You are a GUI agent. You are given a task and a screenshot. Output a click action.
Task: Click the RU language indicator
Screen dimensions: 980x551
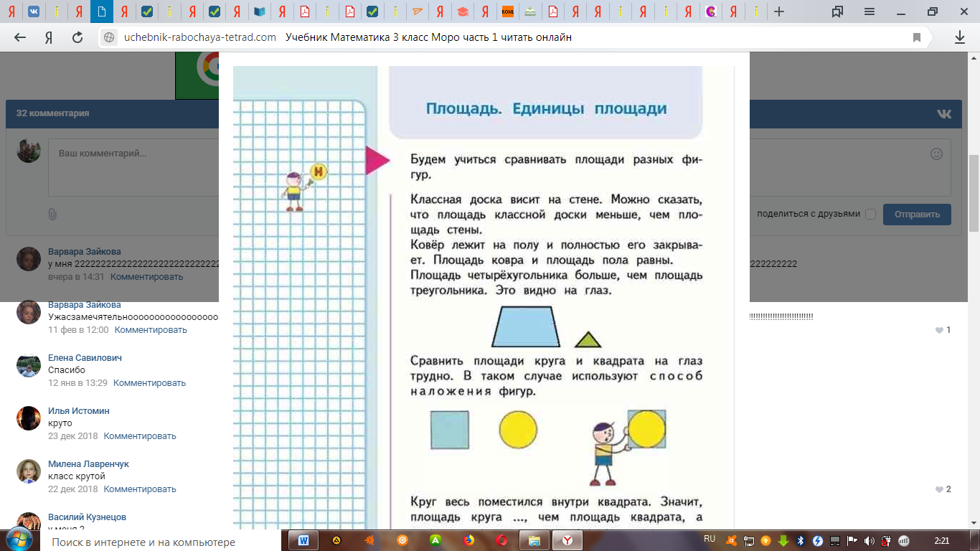[710, 538]
